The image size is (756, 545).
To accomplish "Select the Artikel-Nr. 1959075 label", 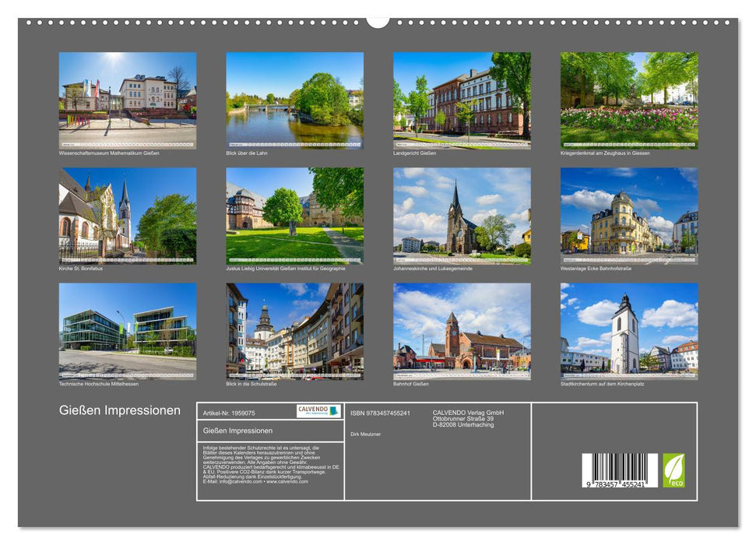I will coord(229,412).
